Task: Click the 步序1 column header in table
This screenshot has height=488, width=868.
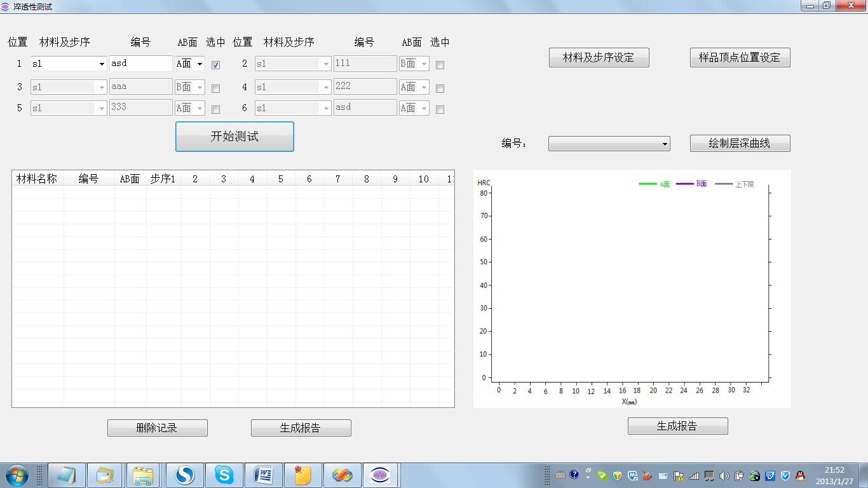Action: (163, 179)
